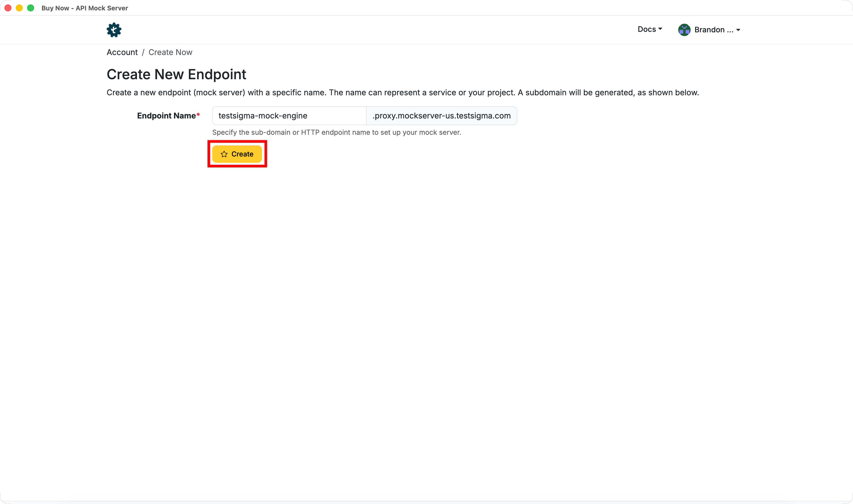Click the sub-domain help text below input
Image resolution: width=853 pixels, height=504 pixels.
coord(336,133)
